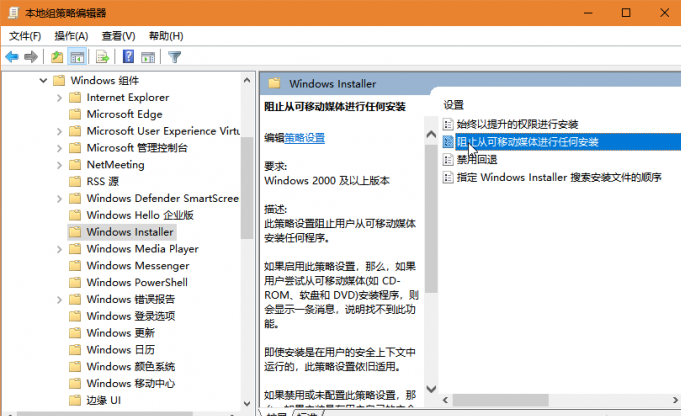Open the 操作(A) menu
681x416 pixels.
tap(71, 36)
